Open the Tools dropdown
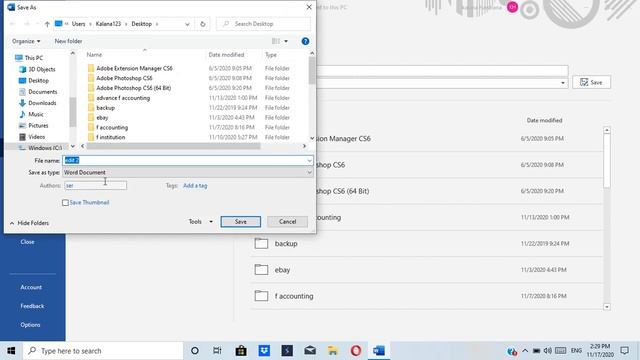Image resolution: width=640 pixels, height=360 pixels. (200, 222)
